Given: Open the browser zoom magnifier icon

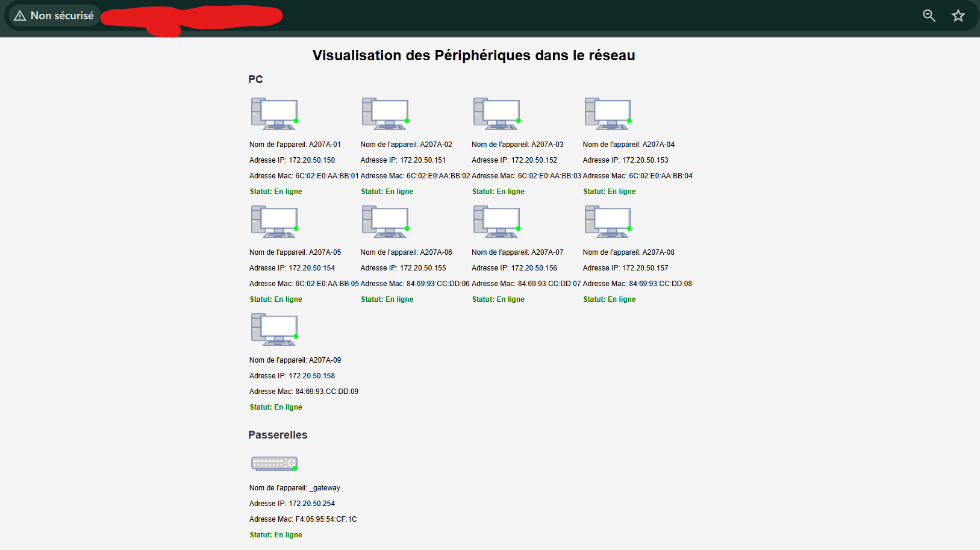Looking at the screenshot, I should point(929,16).
